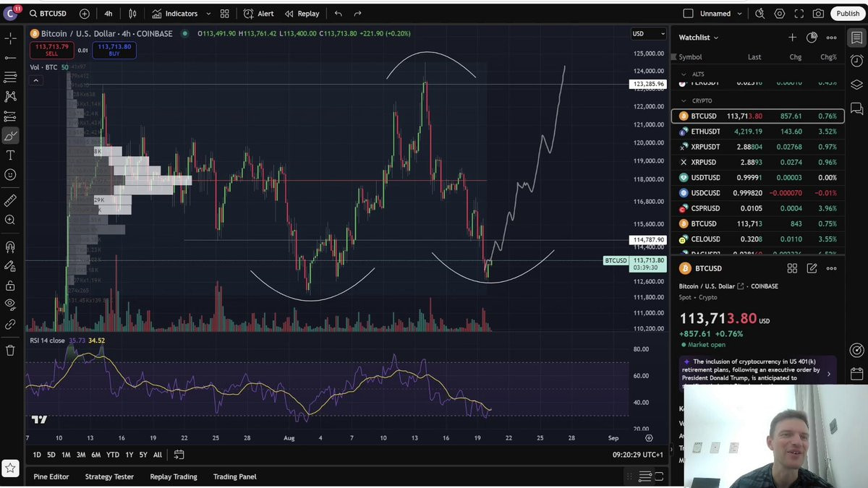This screenshot has height=488, width=868.
Task: Open the quick search icon in top bar
Action: pyautogui.click(x=759, y=14)
